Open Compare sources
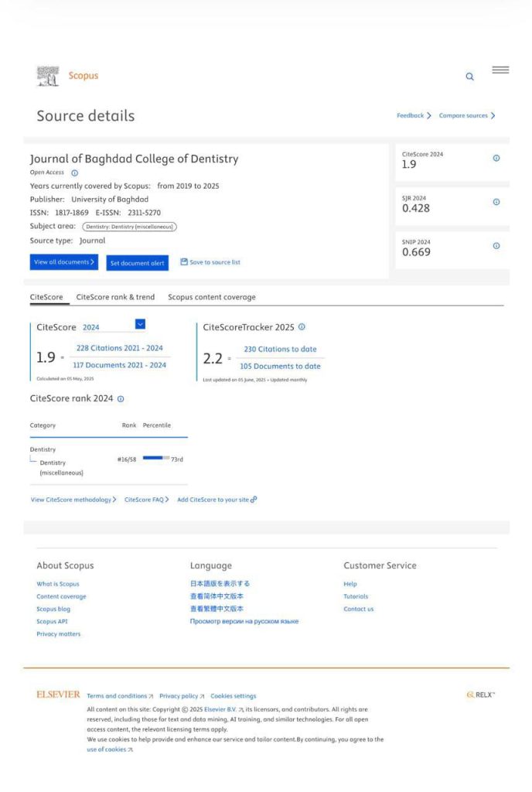The width and height of the screenshot is (532, 792). (x=467, y=116)
